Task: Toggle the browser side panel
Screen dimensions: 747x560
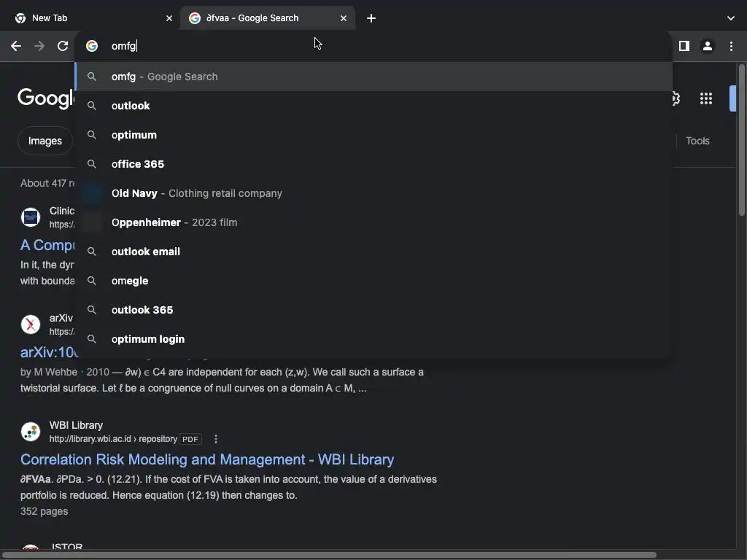Action: click(684, 46)
